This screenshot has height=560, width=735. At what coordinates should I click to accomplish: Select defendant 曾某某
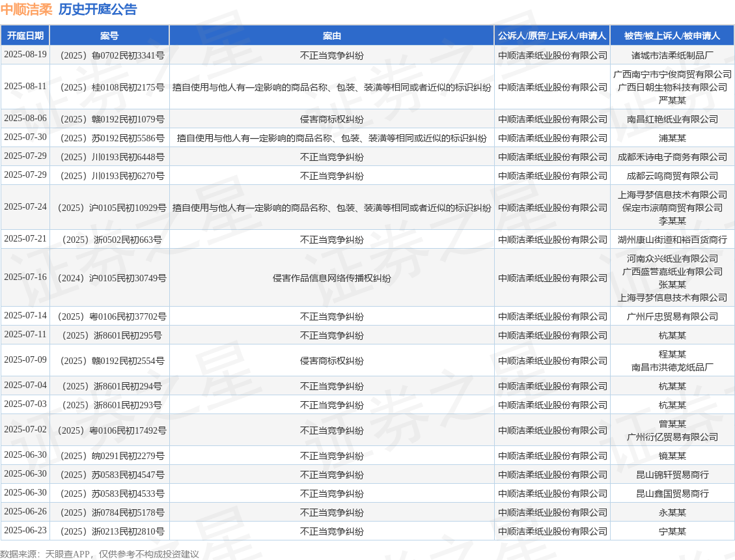(673, 424)
